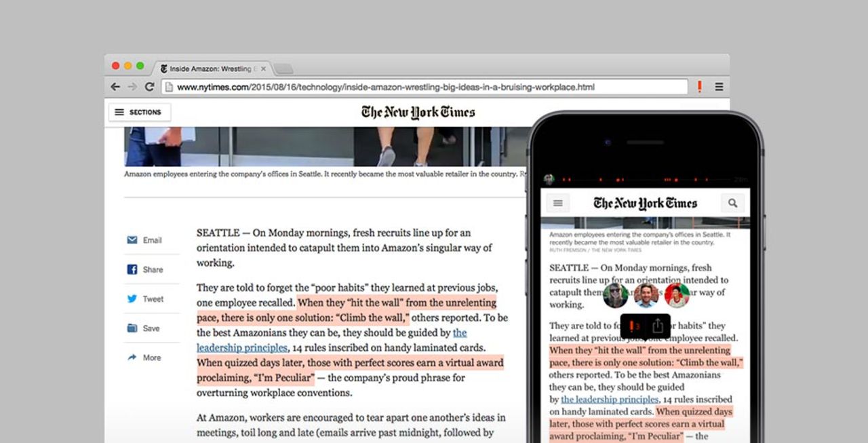868x443 pixels.
Task: Tap the hamburger menu on phone
Action: tap(558, 203)
